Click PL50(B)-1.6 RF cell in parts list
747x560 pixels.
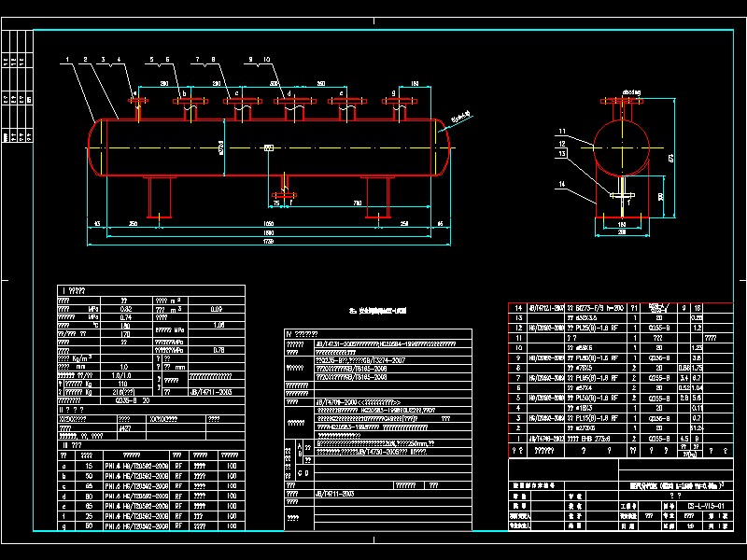click(595, 399)
